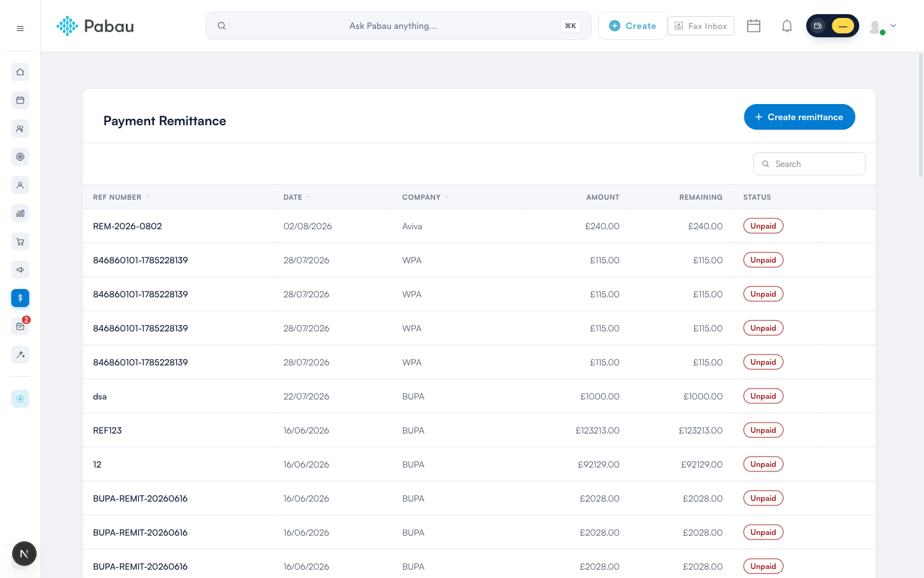The width and height of the screenshot is (924, 578).
Task: Click Unpaid status for REM-2026-0802
Action: pos(763,226)
